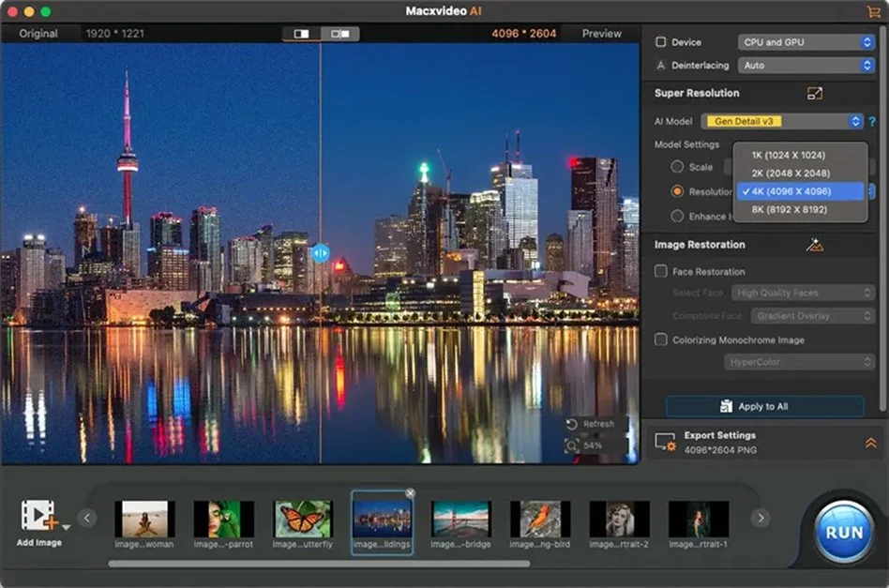Click the Super Resolution expand icon

click(x=814, y=93)
